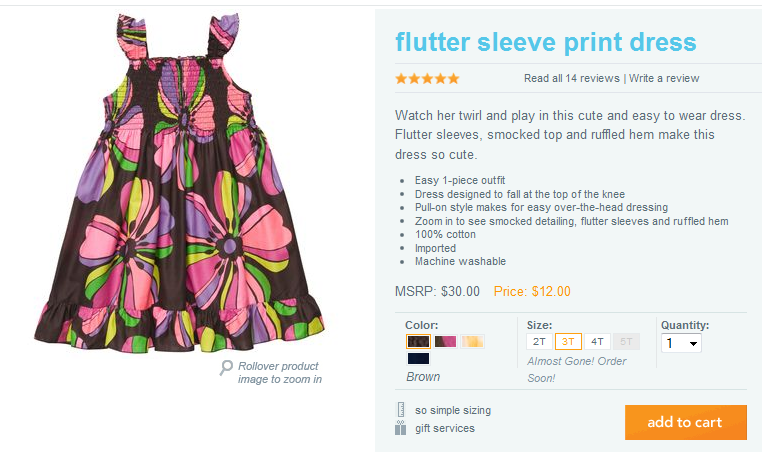Select size 3T
Image resolution: width=762 pixels, height=452 pixels.
pos(568,342)
